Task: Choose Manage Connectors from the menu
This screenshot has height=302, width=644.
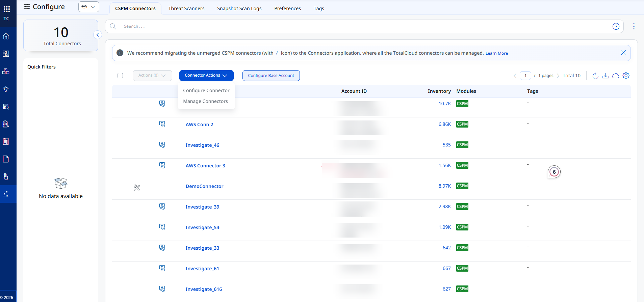Action: click(205, 101)
